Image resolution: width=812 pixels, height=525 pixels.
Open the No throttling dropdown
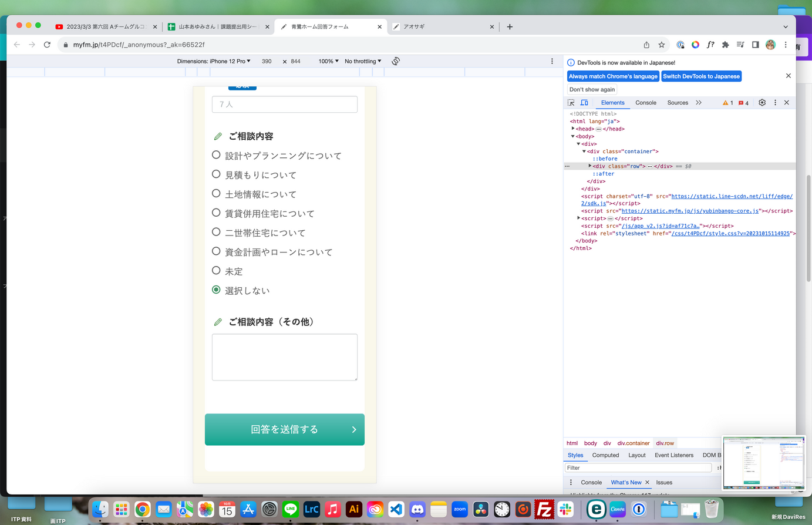pyautogui.click(x=362, y=61)
